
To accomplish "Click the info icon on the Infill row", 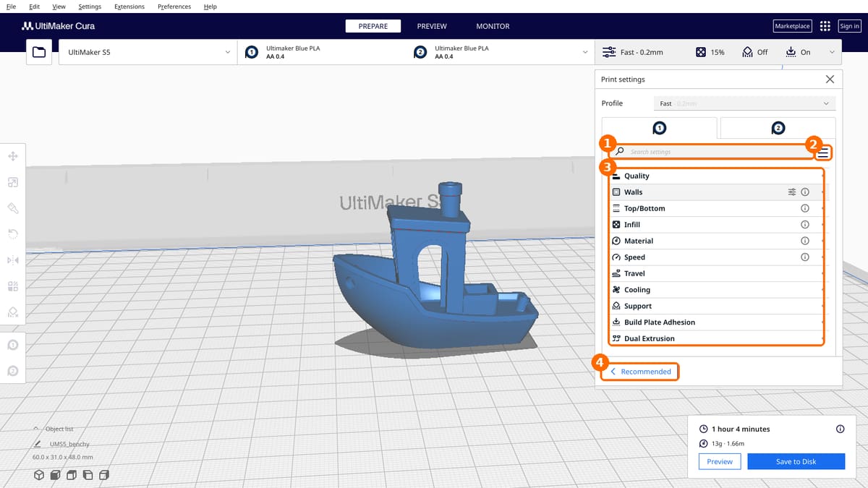I will pyautogui.click(x=805, y=225).
